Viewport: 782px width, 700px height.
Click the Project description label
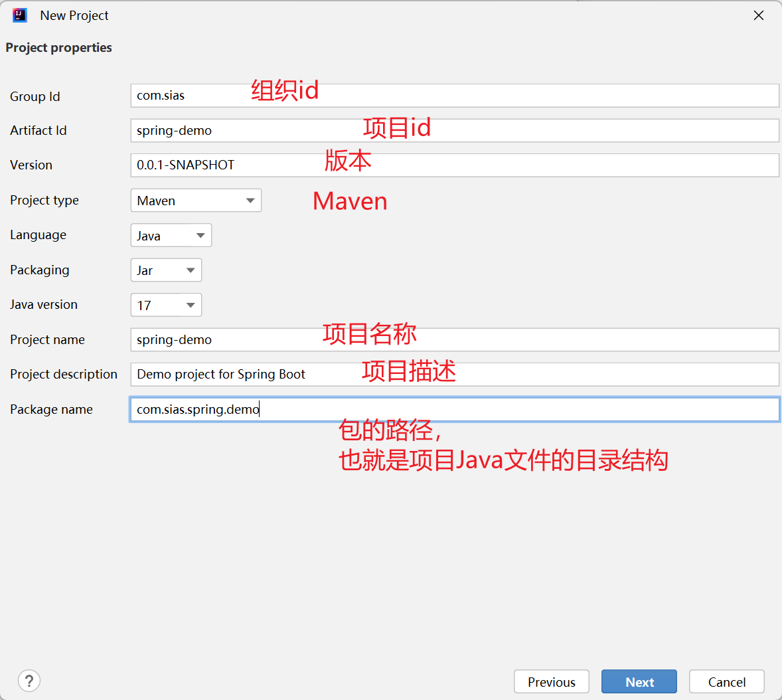click(64, 374)
